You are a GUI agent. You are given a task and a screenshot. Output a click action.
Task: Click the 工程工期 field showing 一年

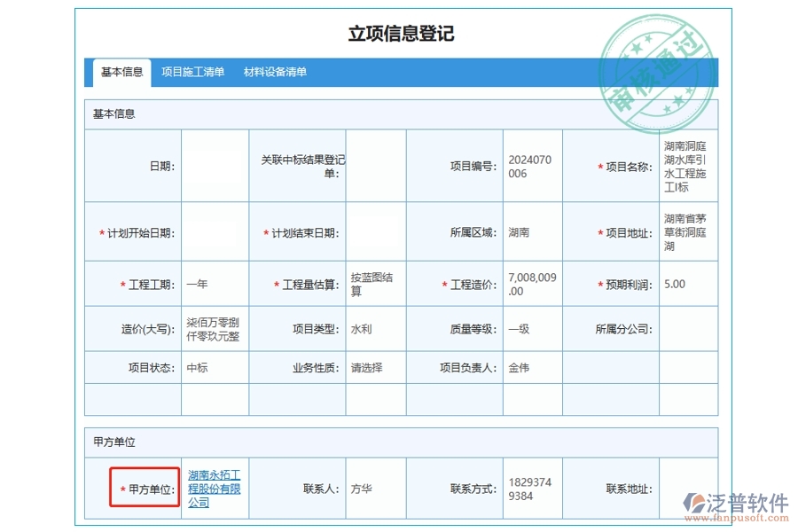pyautogui.click(x=215, y=285)
